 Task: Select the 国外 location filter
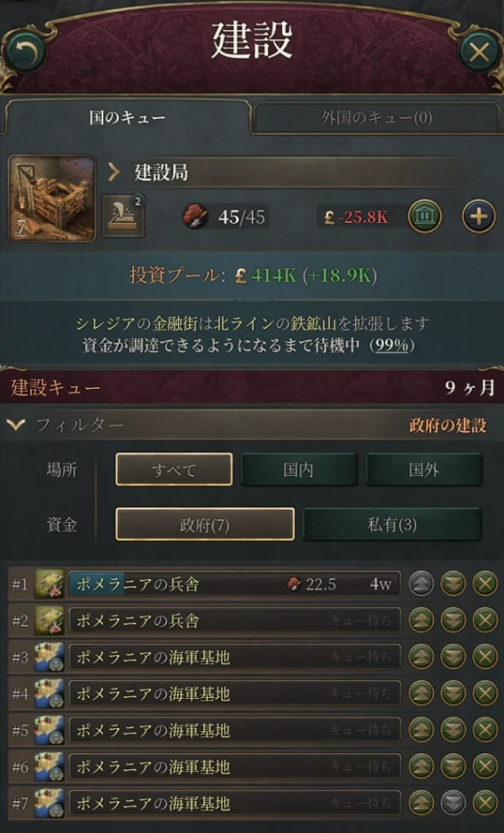point(424,469)
